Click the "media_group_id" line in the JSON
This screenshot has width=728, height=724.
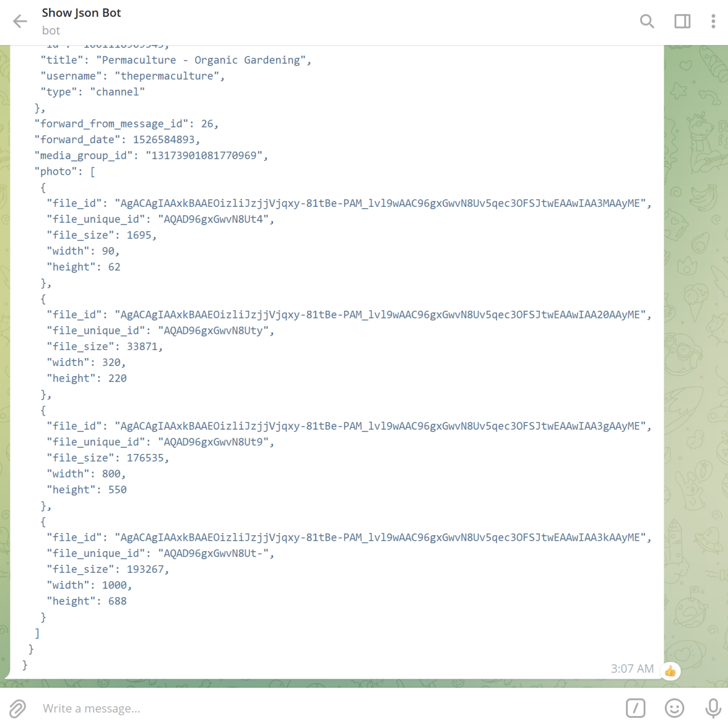click(151, 155)
